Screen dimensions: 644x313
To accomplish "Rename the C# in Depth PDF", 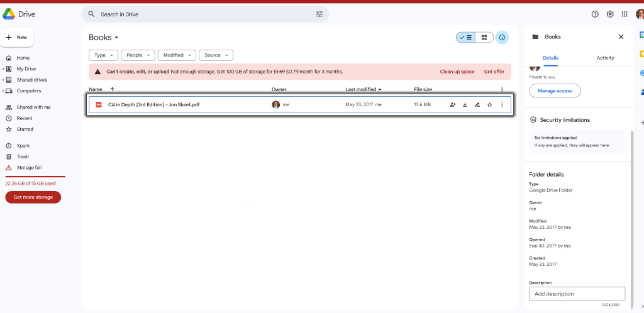I will tap(477, 104).
